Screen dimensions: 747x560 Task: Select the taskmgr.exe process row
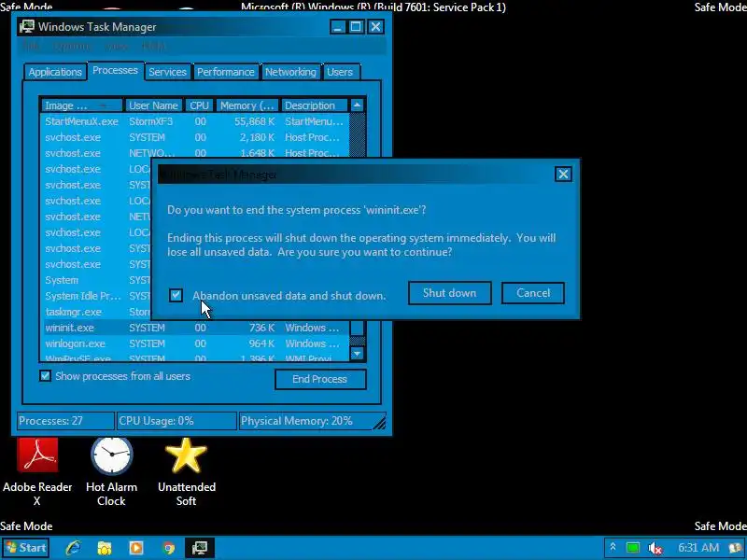(96, 312)
